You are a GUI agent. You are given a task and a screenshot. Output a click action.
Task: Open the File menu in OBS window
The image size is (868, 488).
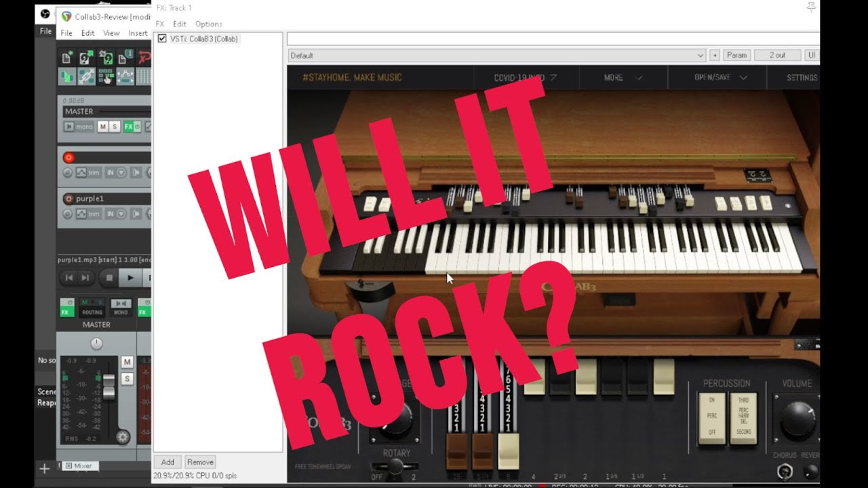pos(45,31)
